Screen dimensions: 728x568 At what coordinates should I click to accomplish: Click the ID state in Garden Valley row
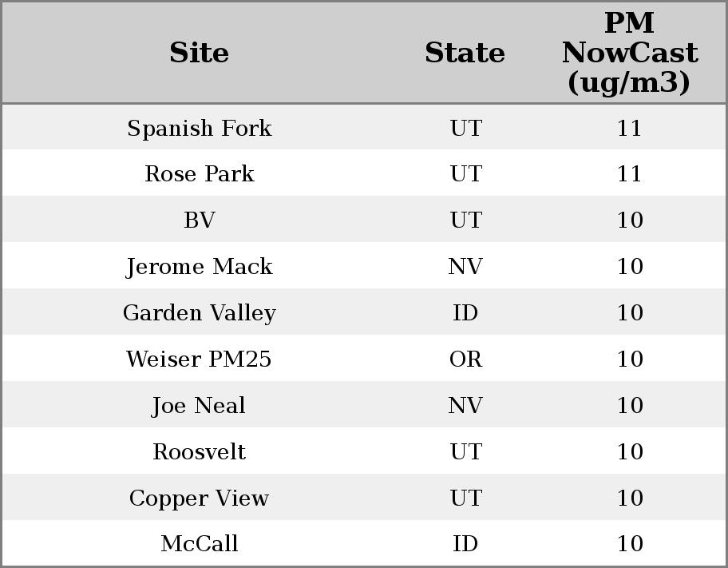pyautogui.click(x=465, y=313)
